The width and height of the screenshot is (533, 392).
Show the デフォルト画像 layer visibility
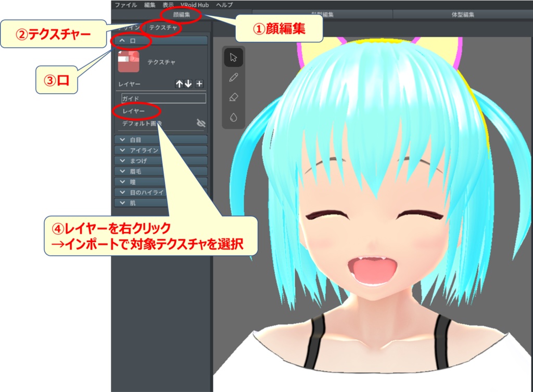201,124
